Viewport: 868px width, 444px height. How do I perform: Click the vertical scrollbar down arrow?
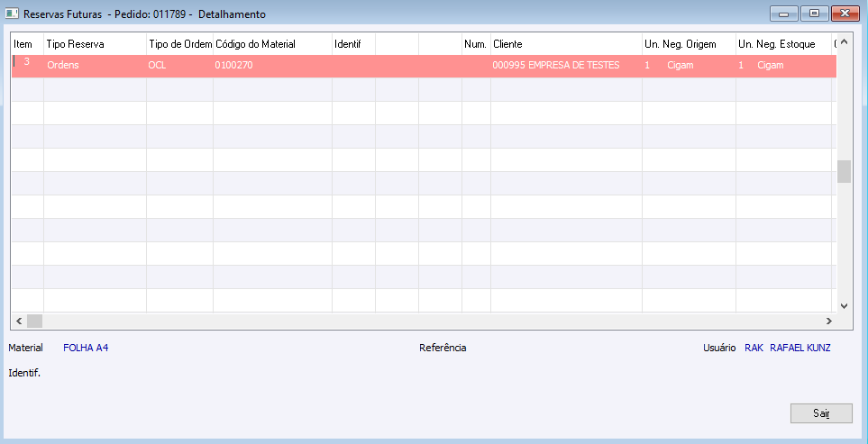coord(844,305)
